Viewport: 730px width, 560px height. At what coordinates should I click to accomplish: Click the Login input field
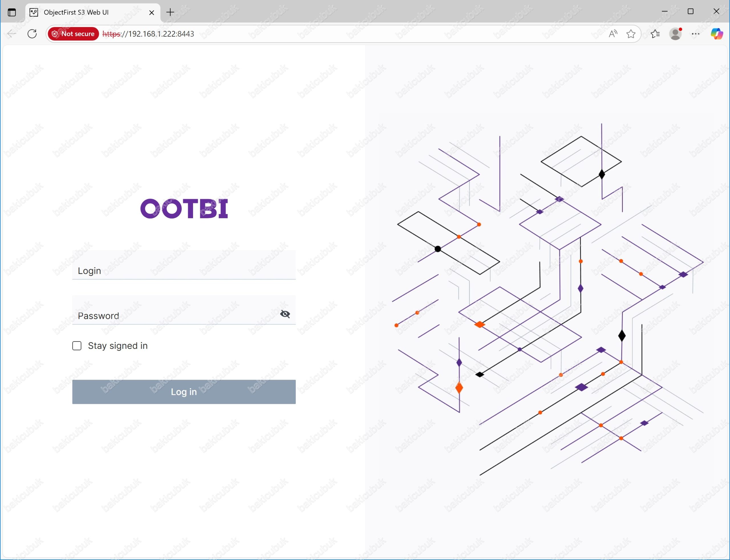click(184, 265)
